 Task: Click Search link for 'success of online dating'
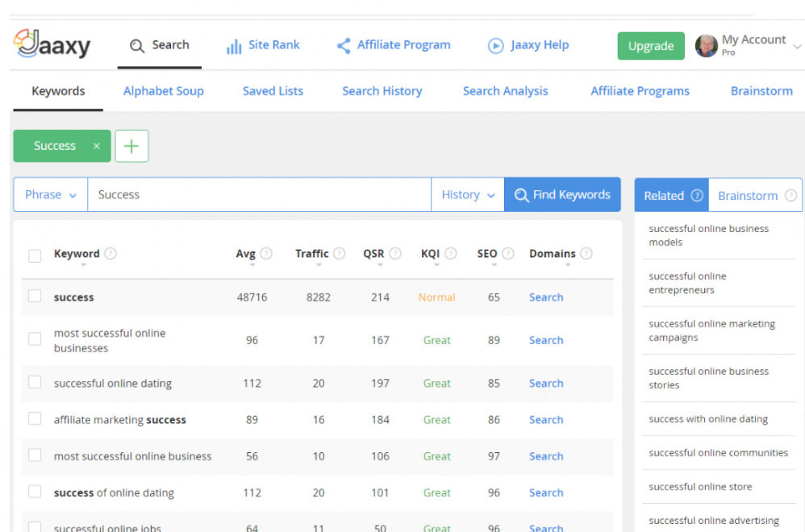[x=546, y=493]
